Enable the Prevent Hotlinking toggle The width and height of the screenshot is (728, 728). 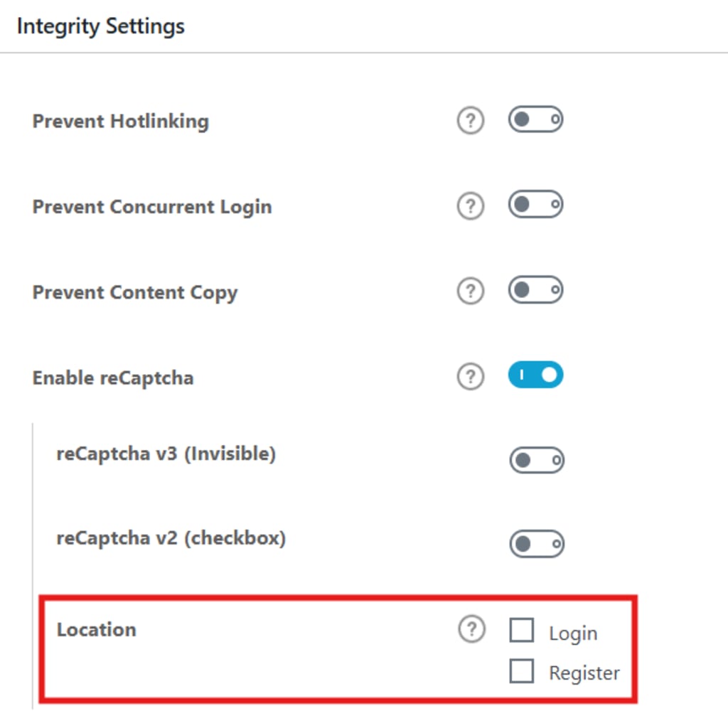point(536,119)
